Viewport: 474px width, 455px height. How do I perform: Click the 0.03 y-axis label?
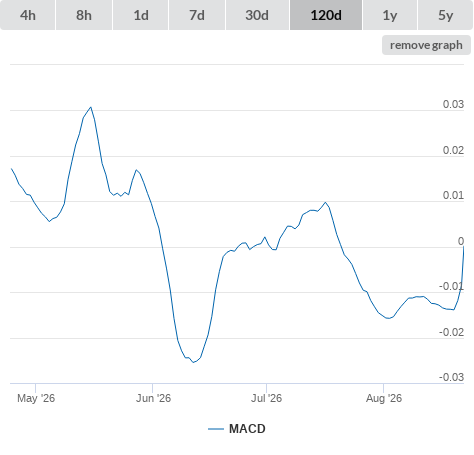pyautogui.click(x=453, y=104)
